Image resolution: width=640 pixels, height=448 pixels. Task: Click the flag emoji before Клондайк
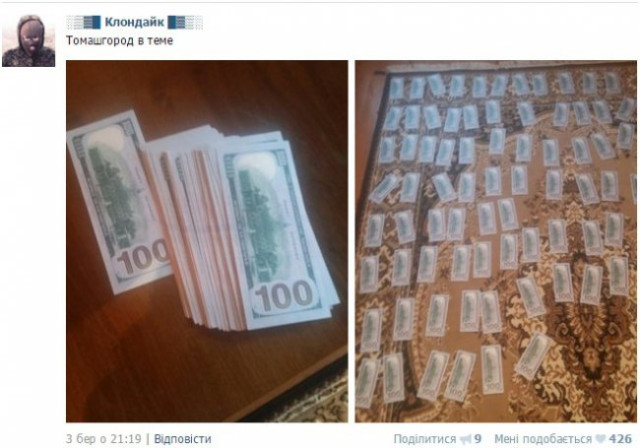[x=84, y=22]
